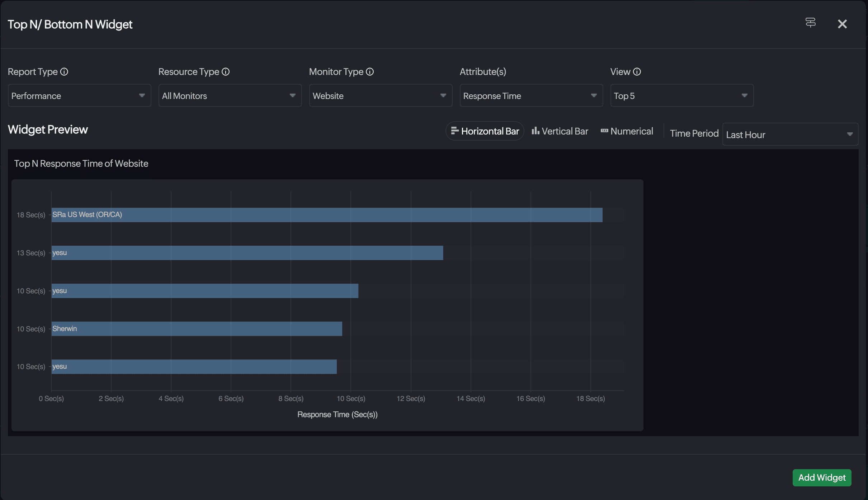This screenshot has width=868, height=500.
Task: Open the Last Hour time period dropdown
Action: (x=790, y=135)
